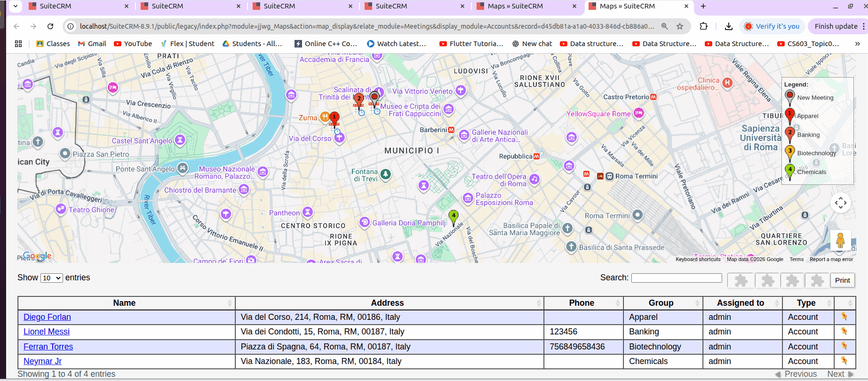This screenshot has width=868, height=381.
Task: Click red map marker numbered 1
Action: coord(334,119)
